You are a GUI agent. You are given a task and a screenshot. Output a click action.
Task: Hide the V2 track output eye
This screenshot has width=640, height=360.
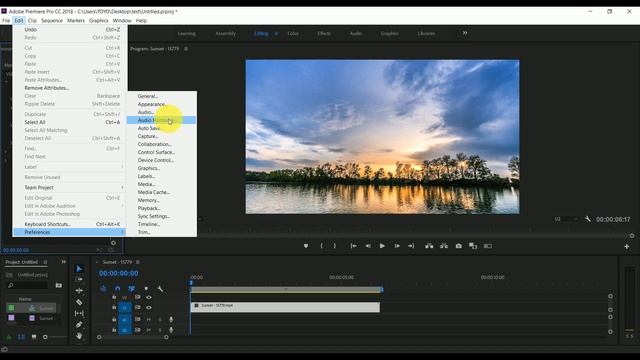[149, 297]
